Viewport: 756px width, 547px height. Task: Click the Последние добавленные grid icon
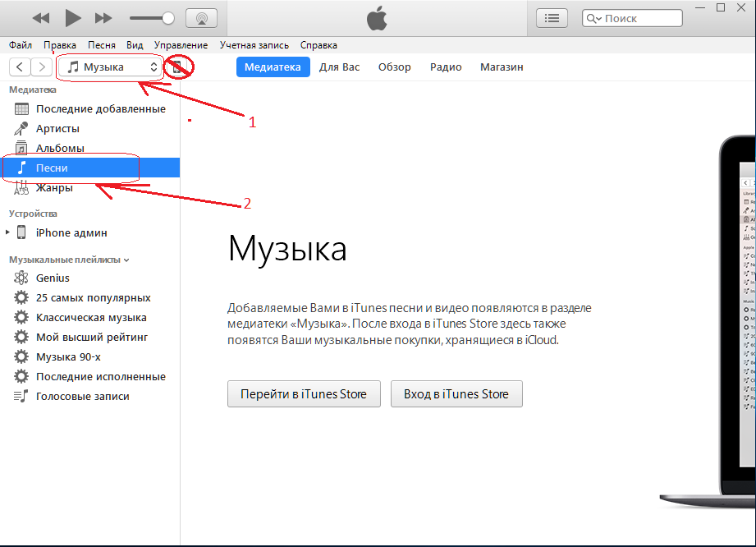pyautogui.click(x=21, y=109)
